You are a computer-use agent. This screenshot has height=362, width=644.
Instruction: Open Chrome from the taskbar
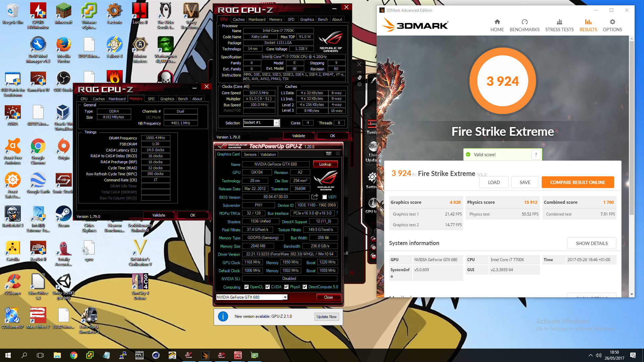point(73,355)
